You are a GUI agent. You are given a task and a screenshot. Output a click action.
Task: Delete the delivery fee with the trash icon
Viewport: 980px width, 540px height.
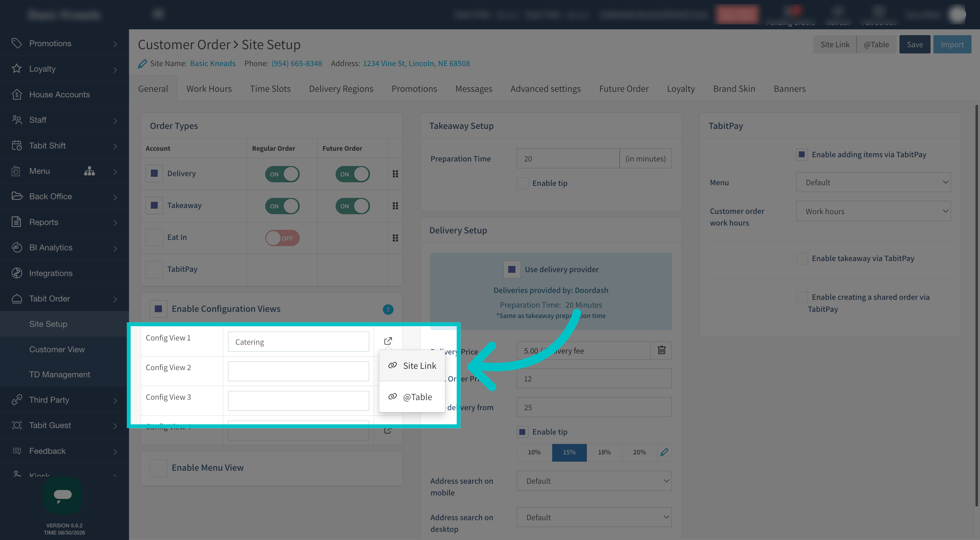click(x=661, y=350)
